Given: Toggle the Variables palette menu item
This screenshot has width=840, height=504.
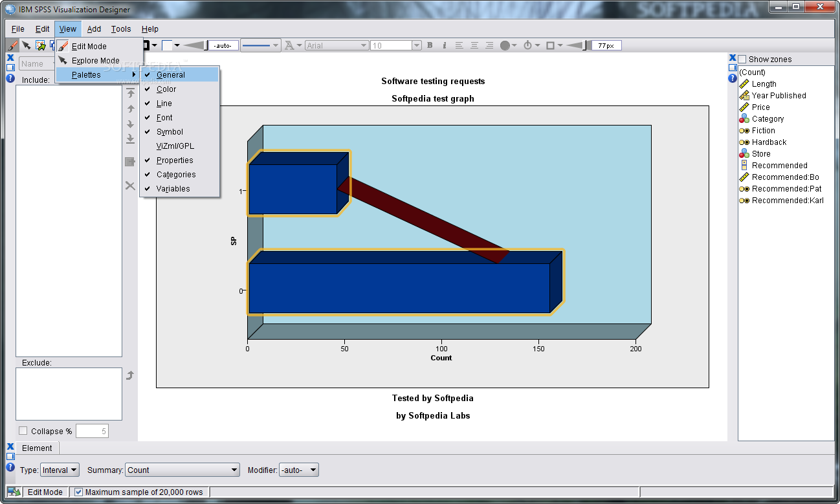Looking at the screenshot, I should point(180,188).
